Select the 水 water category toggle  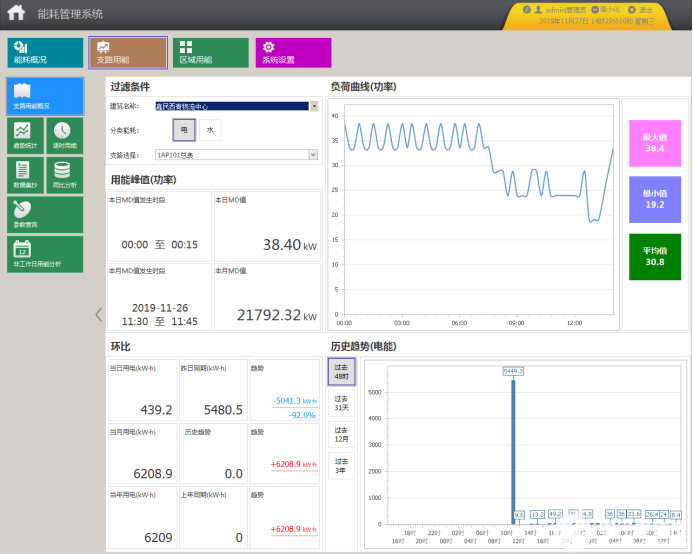210,130
